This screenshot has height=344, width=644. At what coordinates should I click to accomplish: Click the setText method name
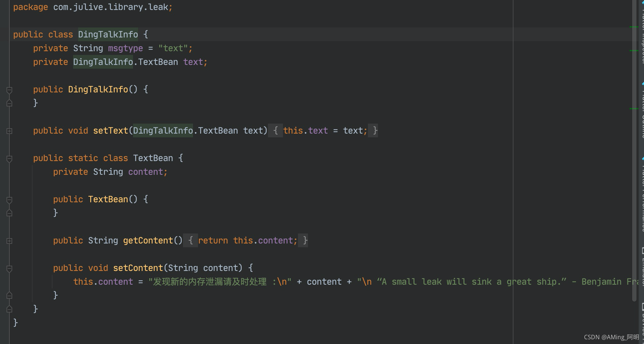[111, 130]
